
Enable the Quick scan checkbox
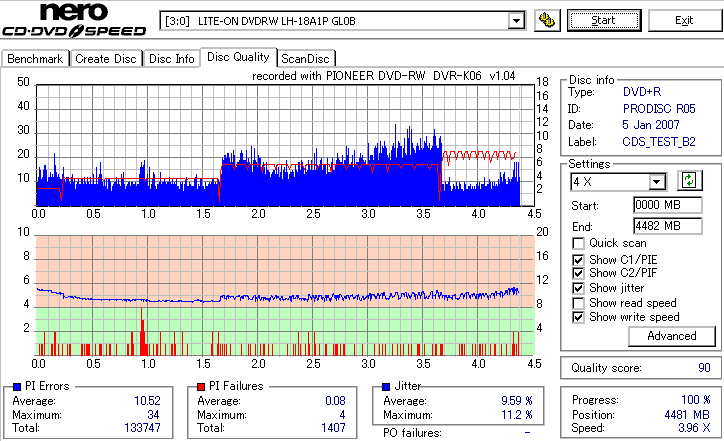pos(578,243)
